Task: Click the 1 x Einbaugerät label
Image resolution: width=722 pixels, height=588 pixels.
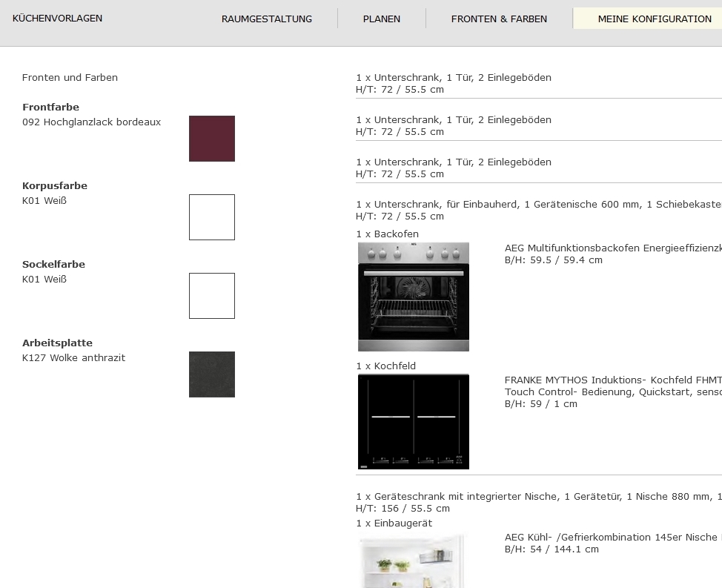Action: click(x=394, y=523)
